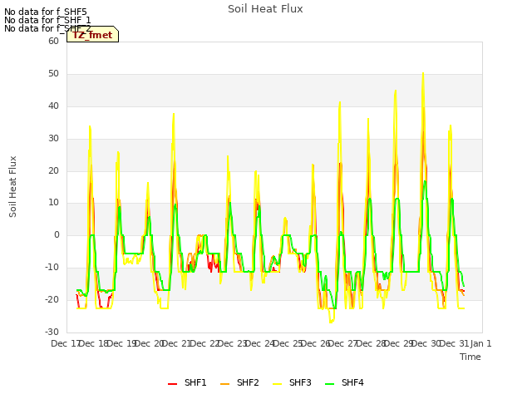Image resolution: width=532 pixels, height=399 pixels.
Task: Click the Dec 17 x-axis tick label
Action: [x=65, y=343]
